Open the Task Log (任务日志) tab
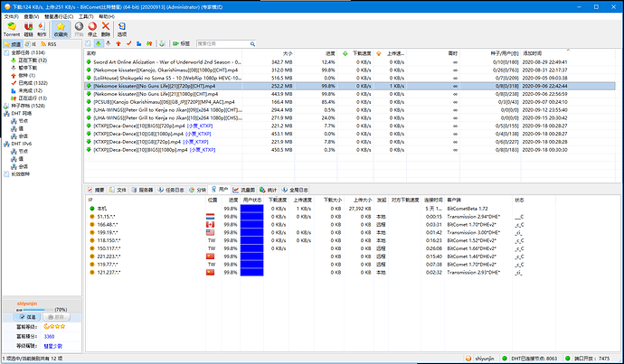Viewport: 624px width, 364px height. coord(171,190)
